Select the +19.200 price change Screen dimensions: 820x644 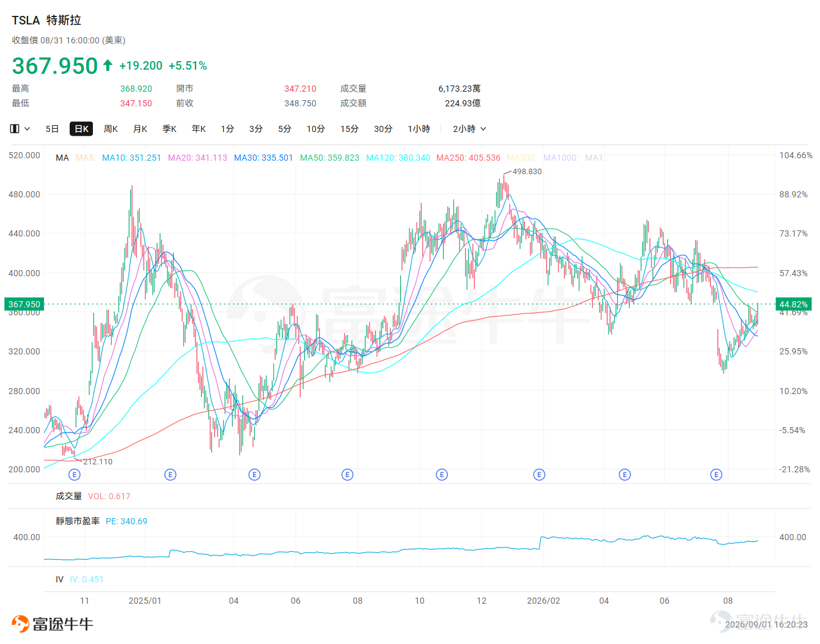(141, 65)
